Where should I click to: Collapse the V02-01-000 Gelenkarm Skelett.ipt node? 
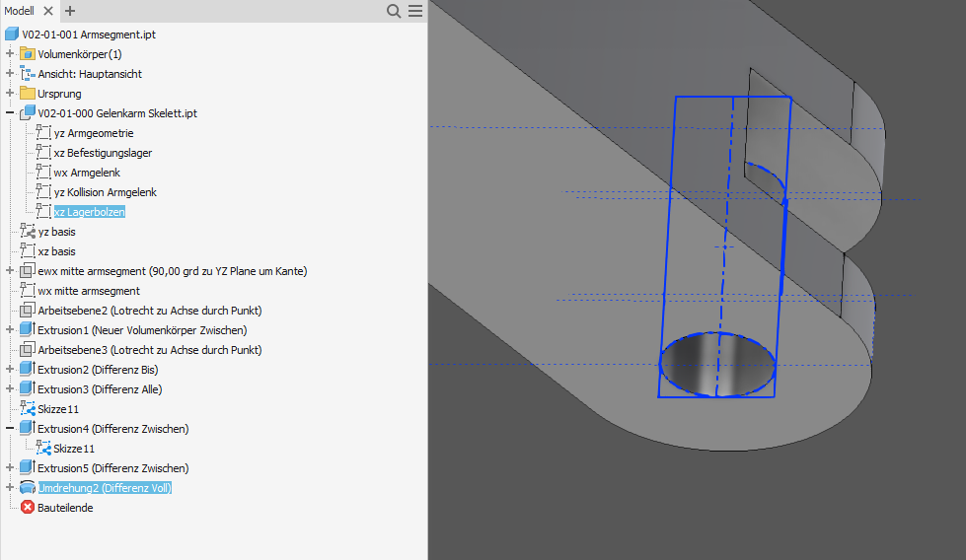coord(9,113)
